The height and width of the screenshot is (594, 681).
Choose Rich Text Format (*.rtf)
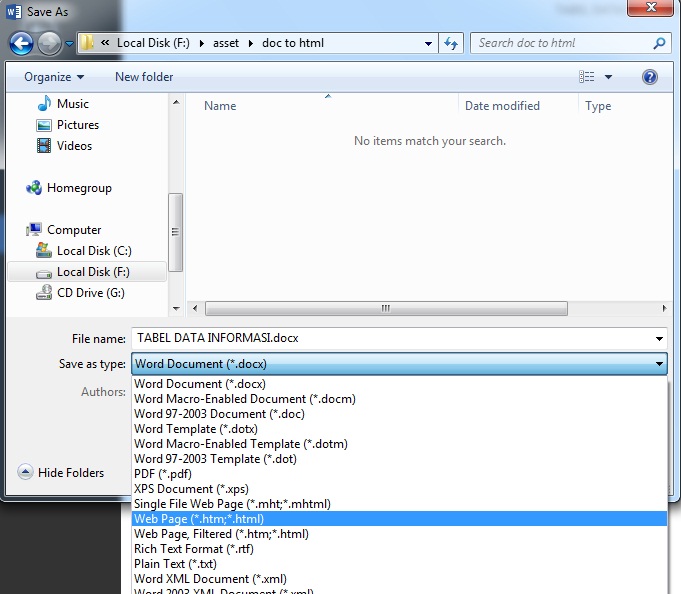(399, 549)
